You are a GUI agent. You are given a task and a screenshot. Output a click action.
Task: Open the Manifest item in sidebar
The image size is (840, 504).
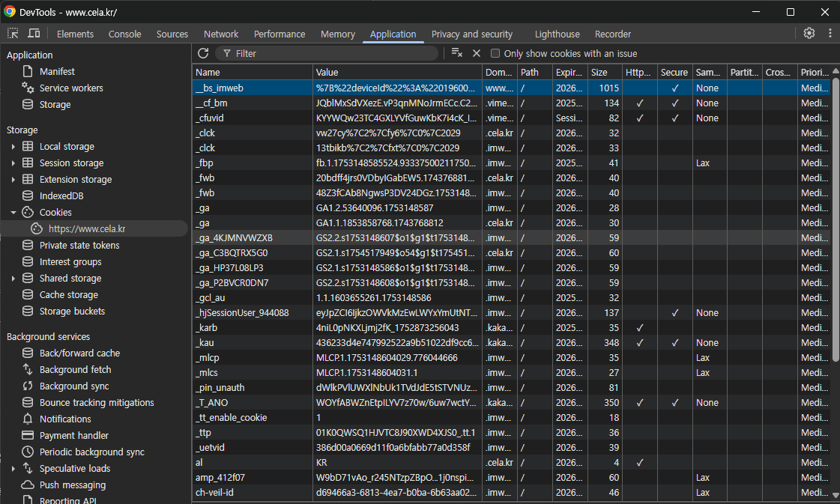[57, 72]
